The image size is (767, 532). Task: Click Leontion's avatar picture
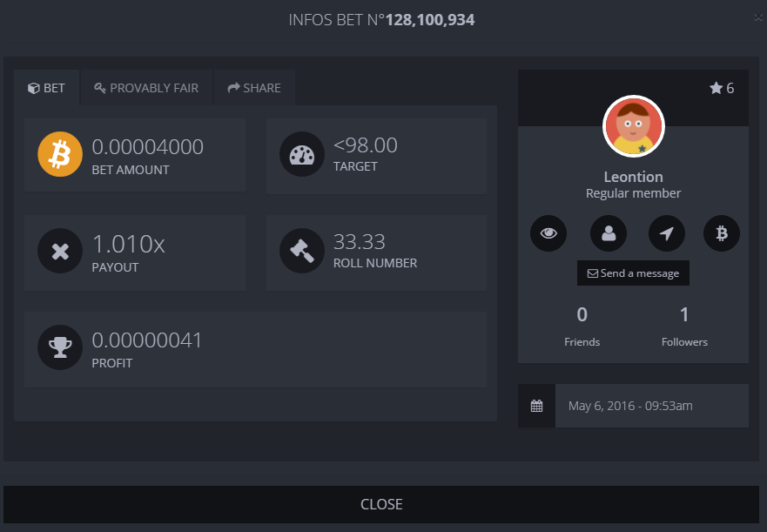tap(634, 126)
